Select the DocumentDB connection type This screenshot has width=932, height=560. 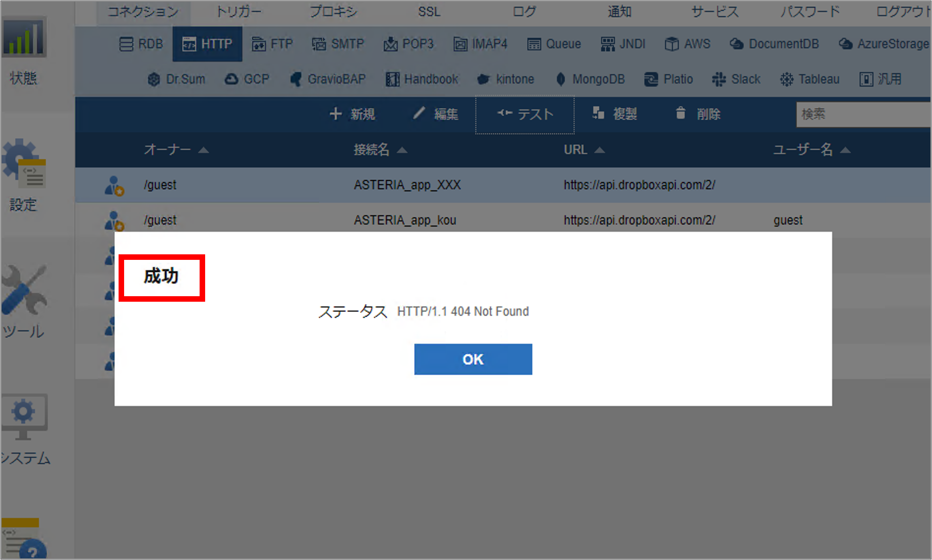(775, 44)
